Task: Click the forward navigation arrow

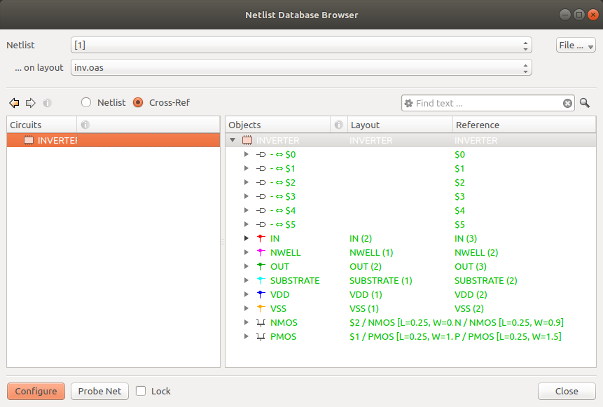Action: pyautogui.click(x=31, y=103)
